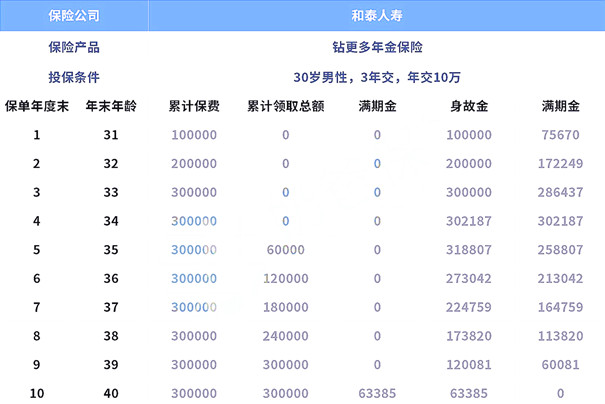This screenshot has height=404, width=605.
Task: Select the value 213042
Action: coord(560,278)
